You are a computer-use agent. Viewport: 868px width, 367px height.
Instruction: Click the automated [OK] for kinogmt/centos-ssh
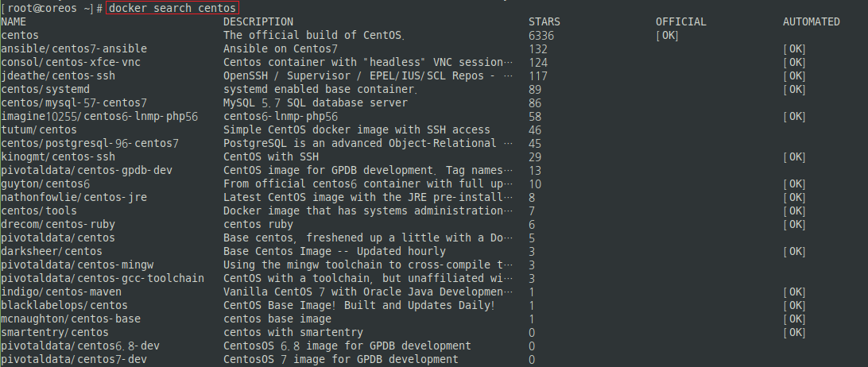(x=794, y=157)
